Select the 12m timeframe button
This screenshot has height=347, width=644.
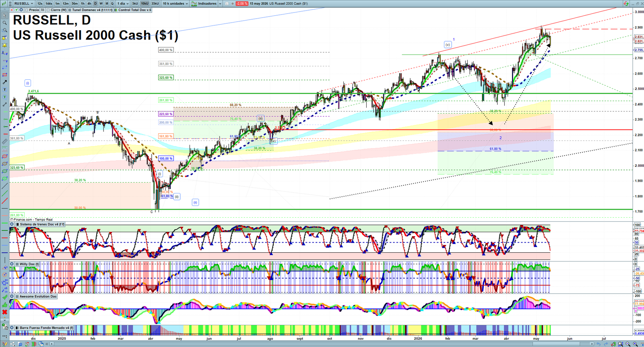coord(66,4)
